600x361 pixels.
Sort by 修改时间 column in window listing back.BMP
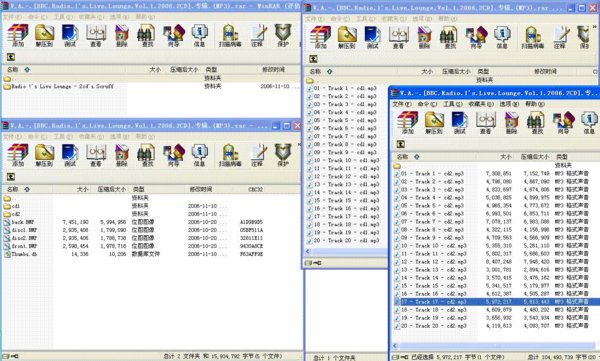pos(201,189)
